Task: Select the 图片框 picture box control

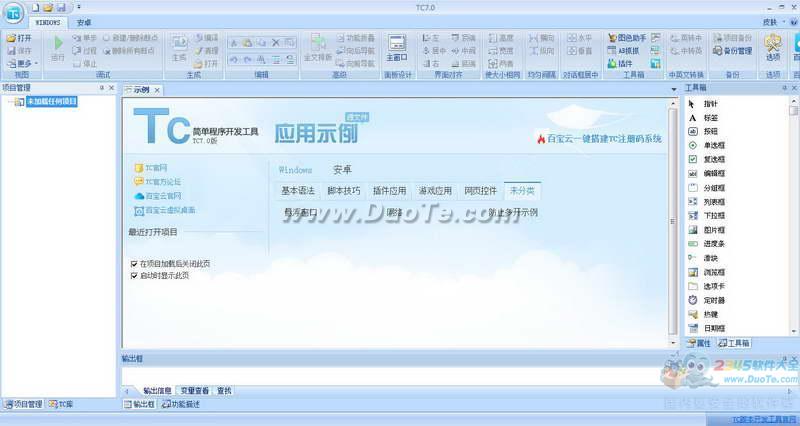Action: [713, 229]
